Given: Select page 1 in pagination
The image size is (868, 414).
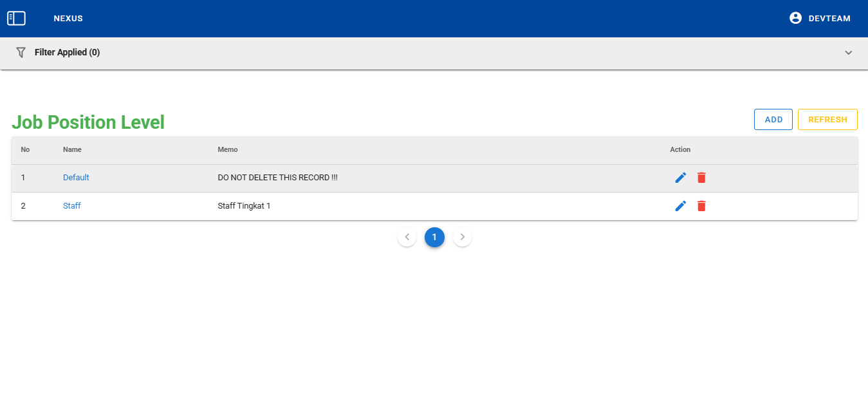Looking at the screenshot, I should pos(434,238).
